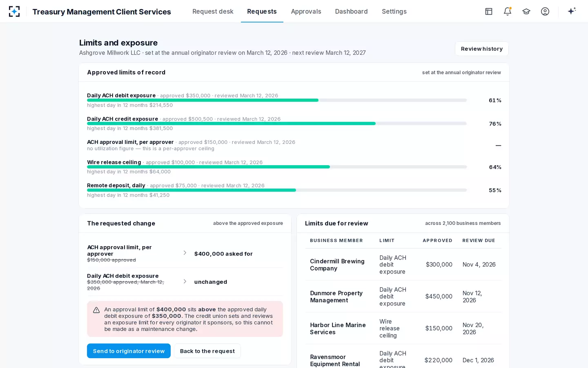Select the Harbor Line Marine Services row

tap(403, 328)
